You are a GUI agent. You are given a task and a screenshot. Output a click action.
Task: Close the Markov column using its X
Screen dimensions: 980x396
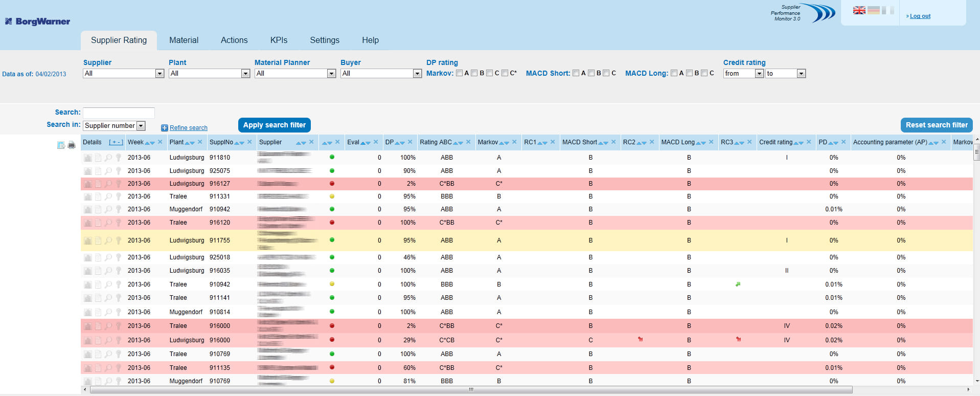click(514, 142)
